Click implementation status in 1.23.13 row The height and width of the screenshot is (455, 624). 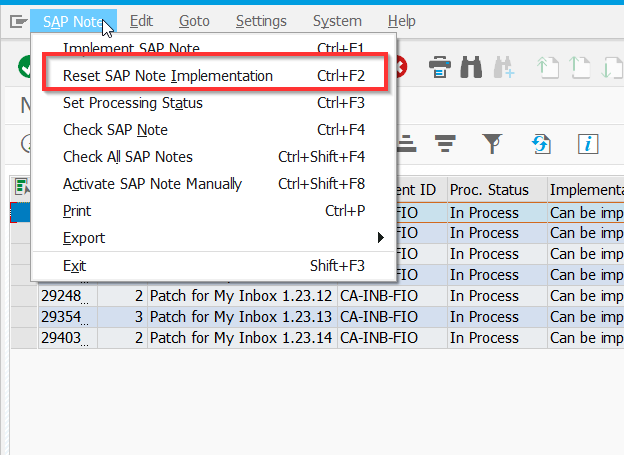[586, 317]
